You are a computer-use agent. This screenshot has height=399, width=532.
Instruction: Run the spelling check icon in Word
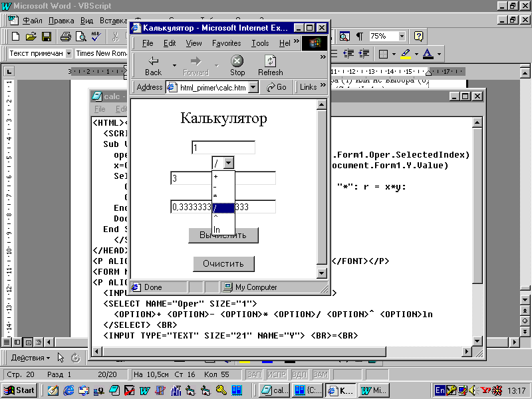pyautogui.click(x=96, y=36)
